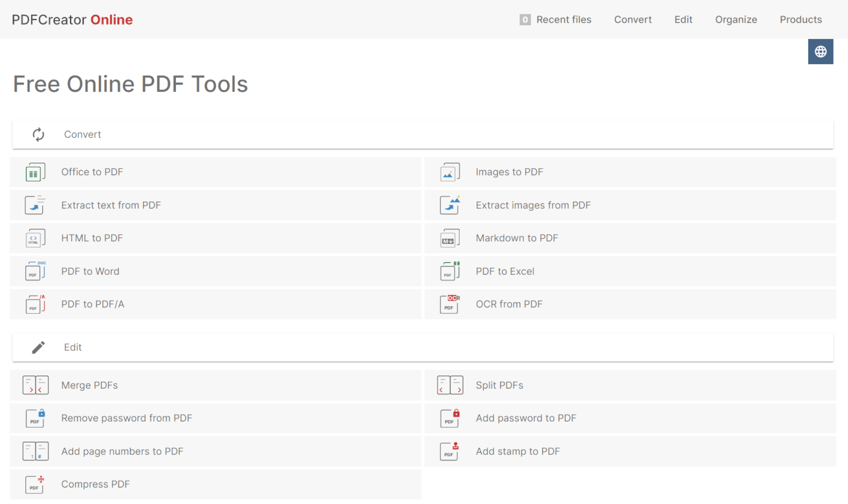Click the OCR from PDF icon
Viewport: 848px width, 504px height.
(450, 304)
